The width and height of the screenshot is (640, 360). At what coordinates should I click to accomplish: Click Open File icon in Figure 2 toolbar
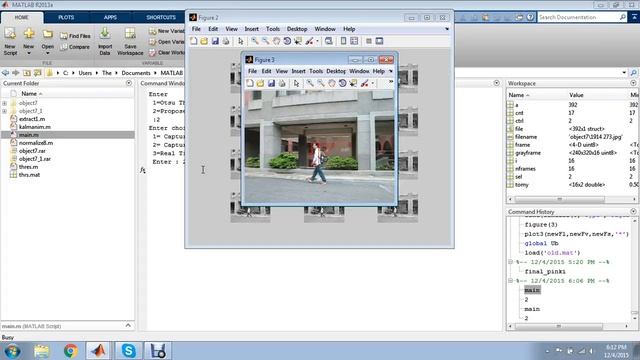tap(204, 41)
